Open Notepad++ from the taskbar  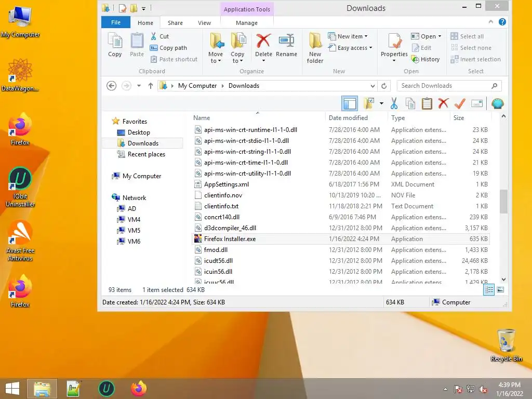[x=73, y=389]
